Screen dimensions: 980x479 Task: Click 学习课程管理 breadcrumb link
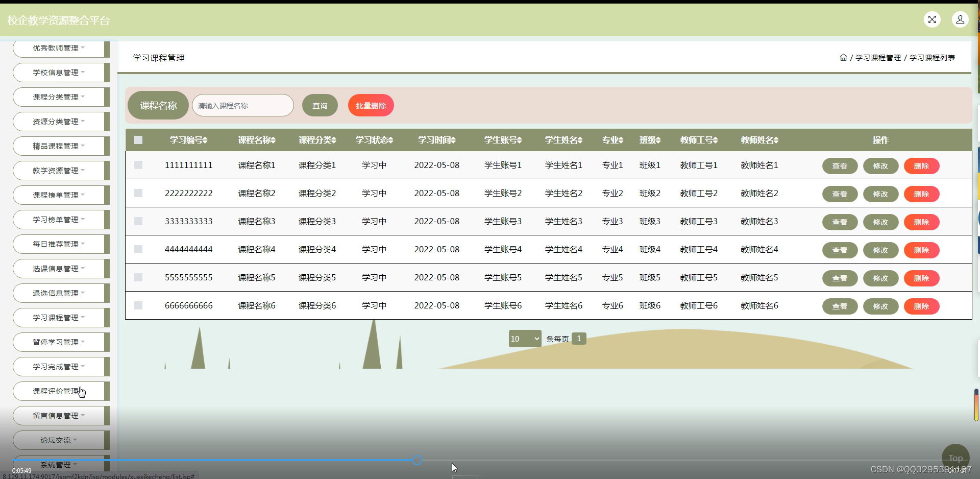click(x=878, y=58)
